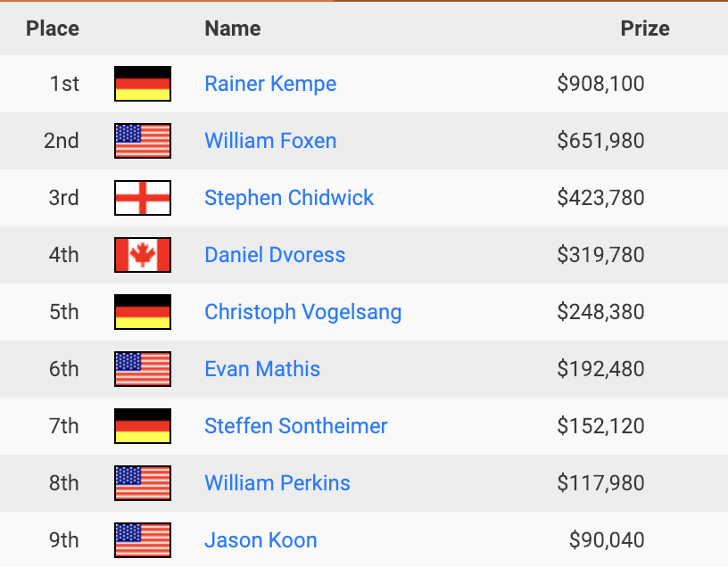Click the US flag next to Evan Mathis
Screen dimensions: 728x567
tap(143, 369)
